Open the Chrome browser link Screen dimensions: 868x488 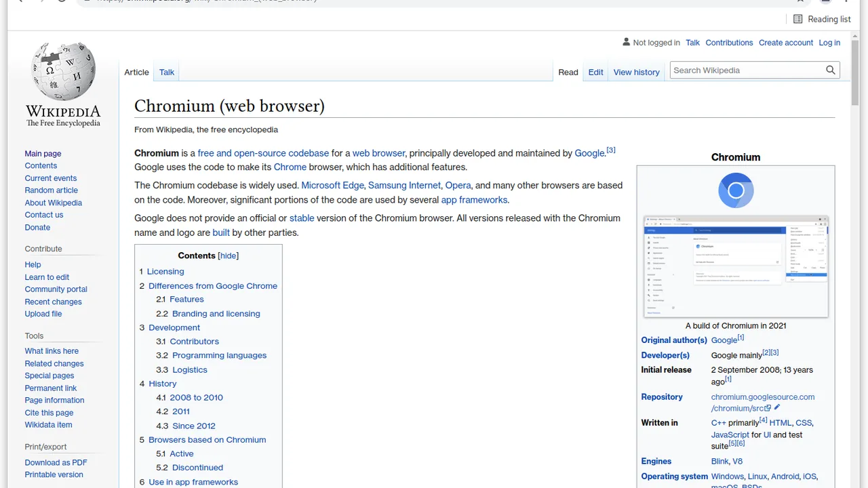(x=290, y=167)
